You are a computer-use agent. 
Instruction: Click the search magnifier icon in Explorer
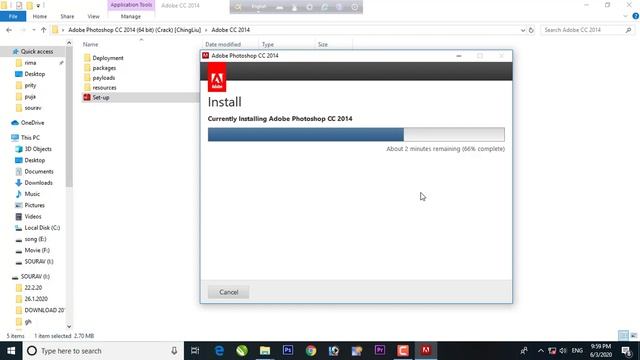(x=628, y=30)
